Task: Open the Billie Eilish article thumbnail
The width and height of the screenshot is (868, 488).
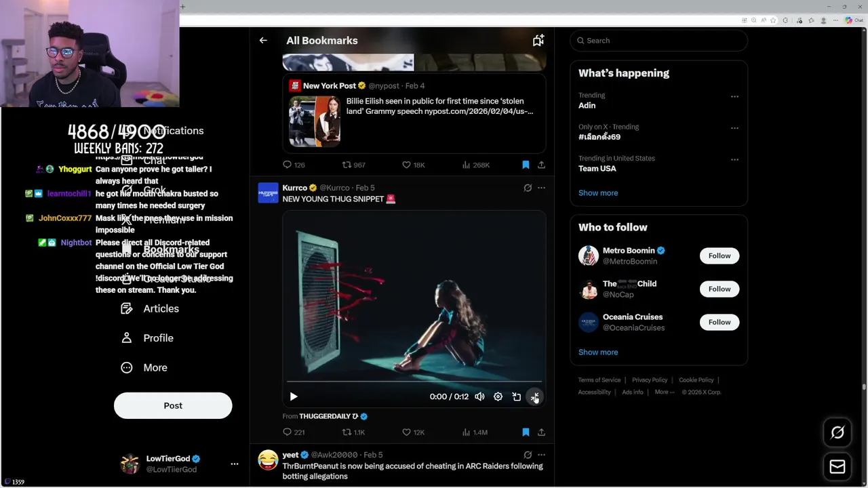Action: pyautogui.click(x=315, y=121)
